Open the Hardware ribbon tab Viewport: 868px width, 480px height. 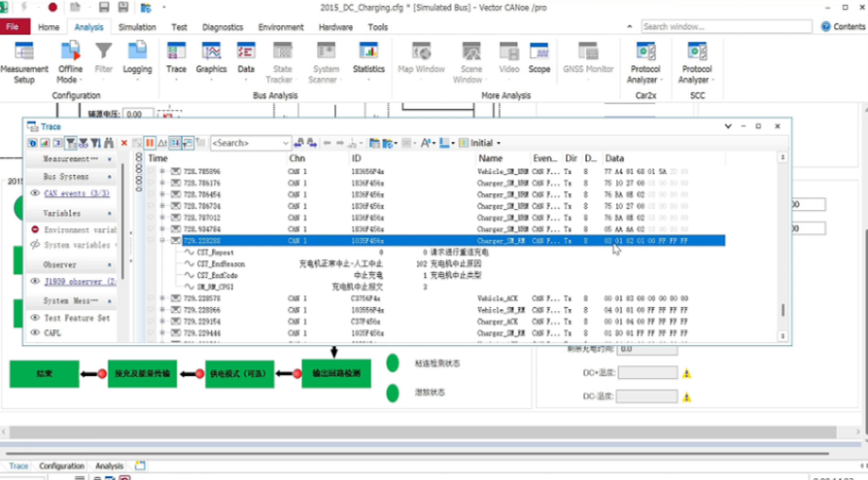(335, 26)
